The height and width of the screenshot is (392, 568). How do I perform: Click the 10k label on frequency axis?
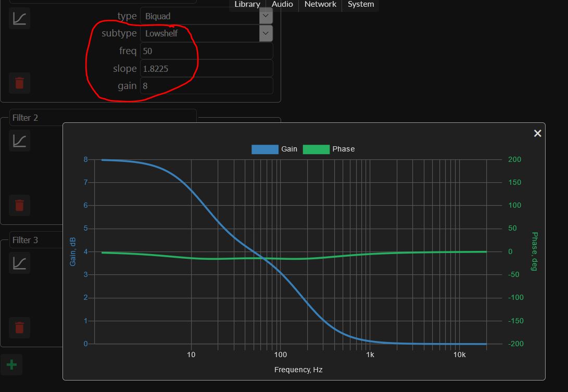(x=459, y=355)
